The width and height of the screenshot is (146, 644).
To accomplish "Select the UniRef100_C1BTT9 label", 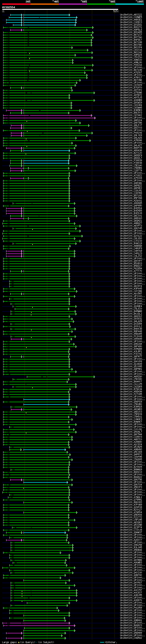I will pos(131,170).
